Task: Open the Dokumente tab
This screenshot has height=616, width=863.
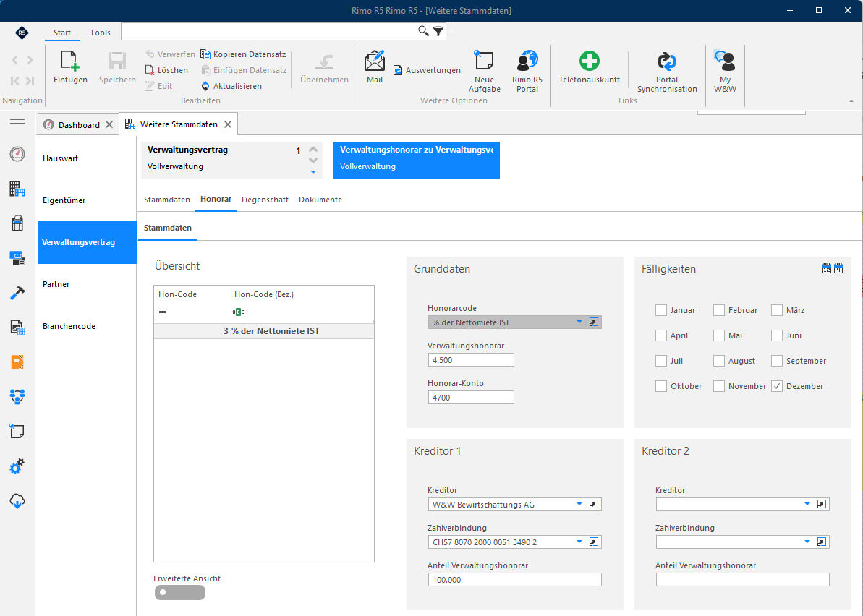Action: tap(320, 200)
